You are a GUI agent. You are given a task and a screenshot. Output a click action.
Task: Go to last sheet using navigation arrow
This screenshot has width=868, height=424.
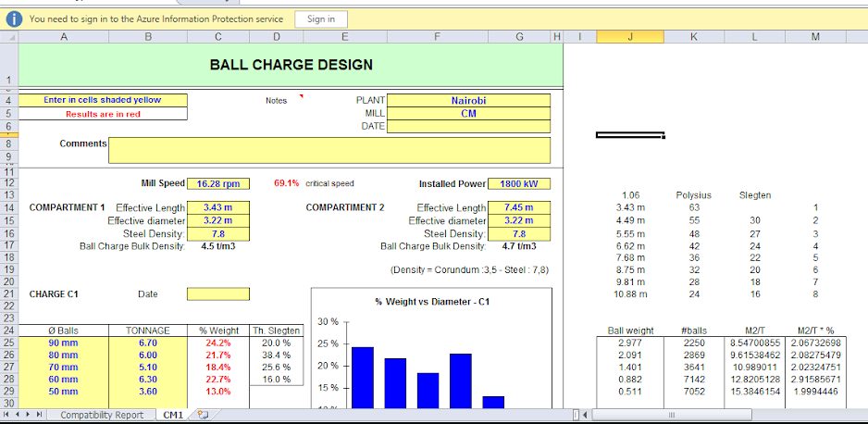(39, 416)
